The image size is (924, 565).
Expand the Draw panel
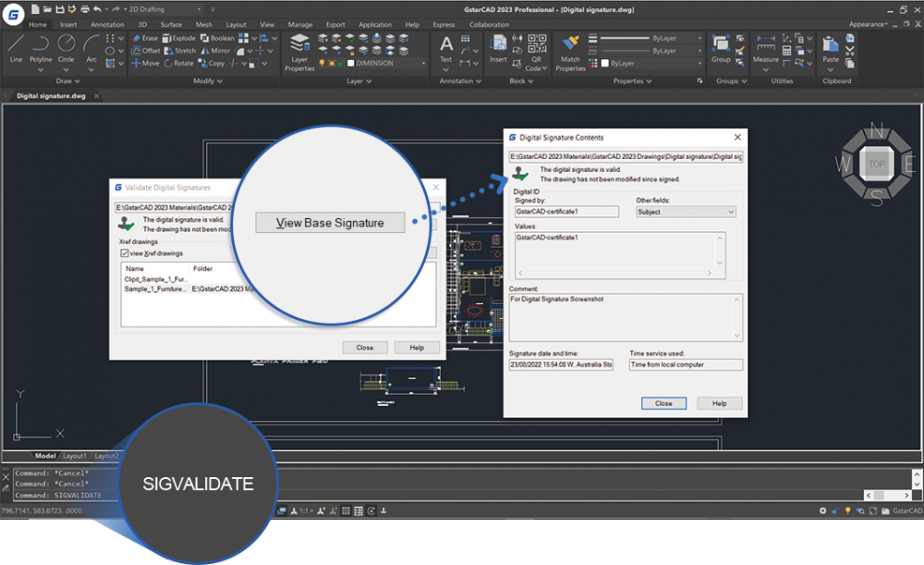[x=67, y=80]
